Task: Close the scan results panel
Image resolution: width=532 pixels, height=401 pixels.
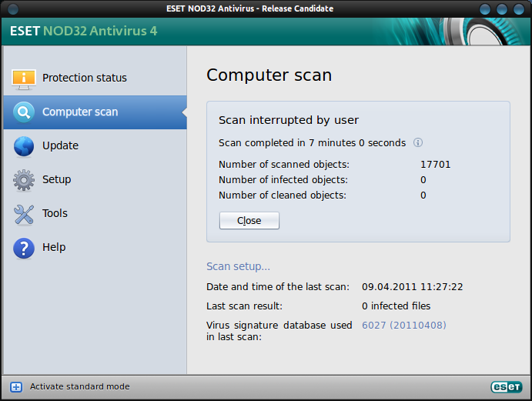Action: click(x=249, y=221)
